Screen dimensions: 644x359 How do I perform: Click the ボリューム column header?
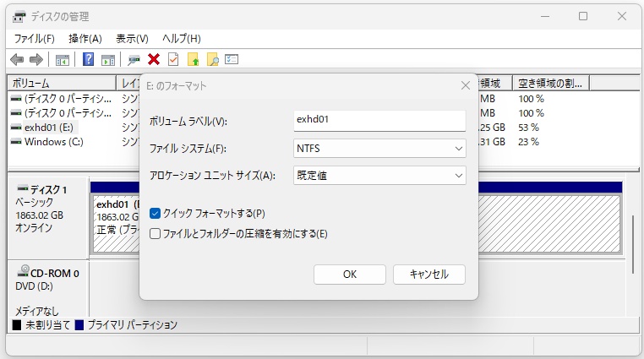62,84
